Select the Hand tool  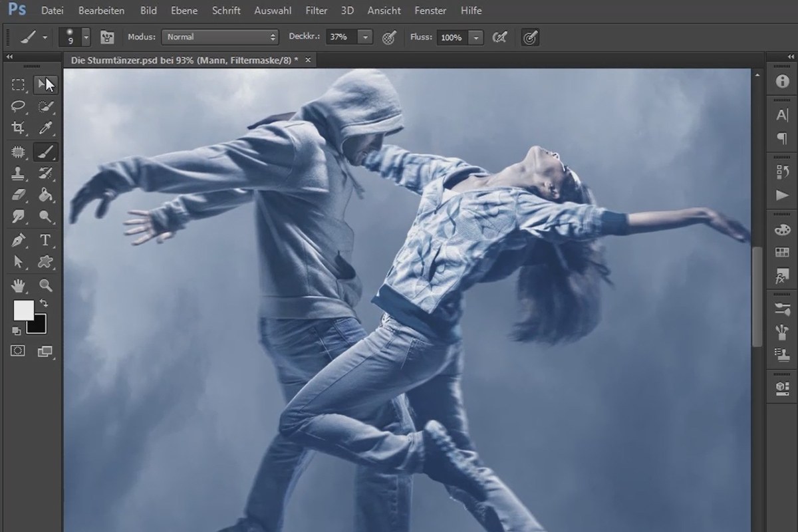19,285
